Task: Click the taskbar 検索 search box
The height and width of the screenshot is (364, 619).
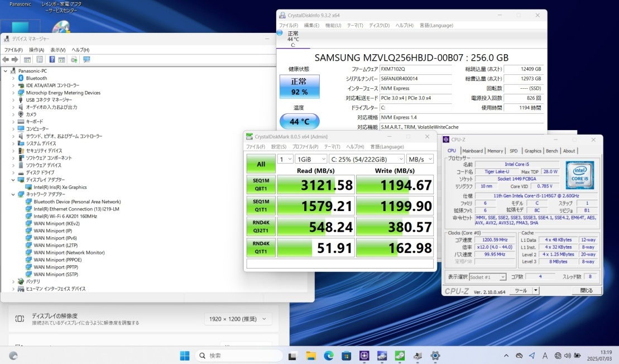Action: (237, 356)
